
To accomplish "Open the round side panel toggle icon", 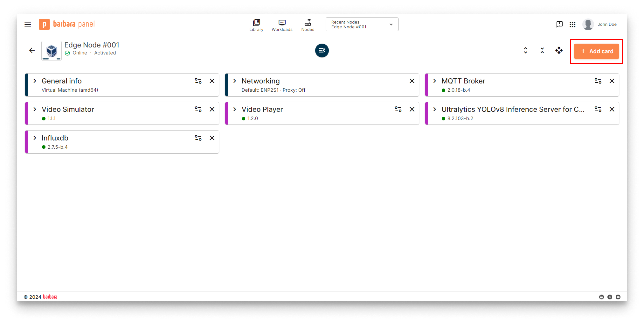I will pos(322,50).
